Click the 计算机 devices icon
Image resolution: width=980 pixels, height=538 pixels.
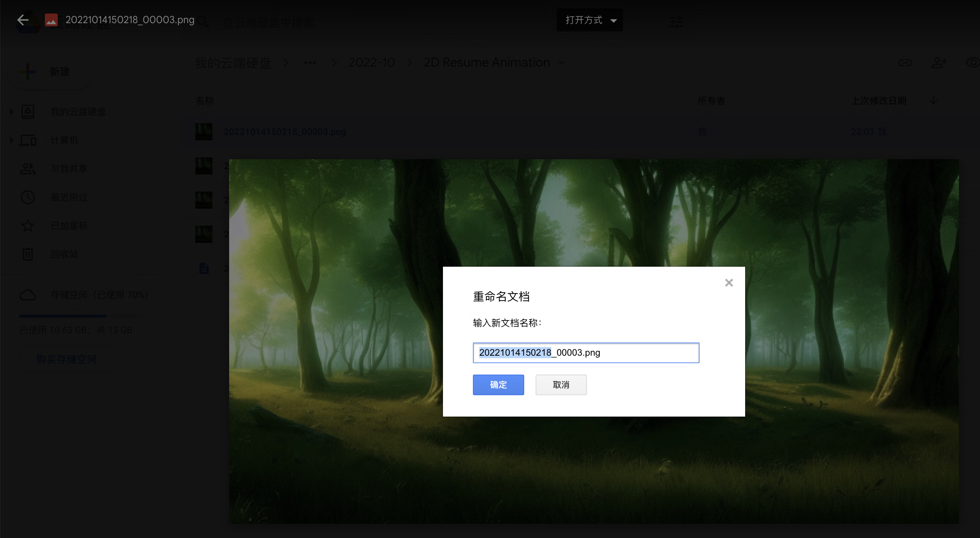(x=28, y=140)
